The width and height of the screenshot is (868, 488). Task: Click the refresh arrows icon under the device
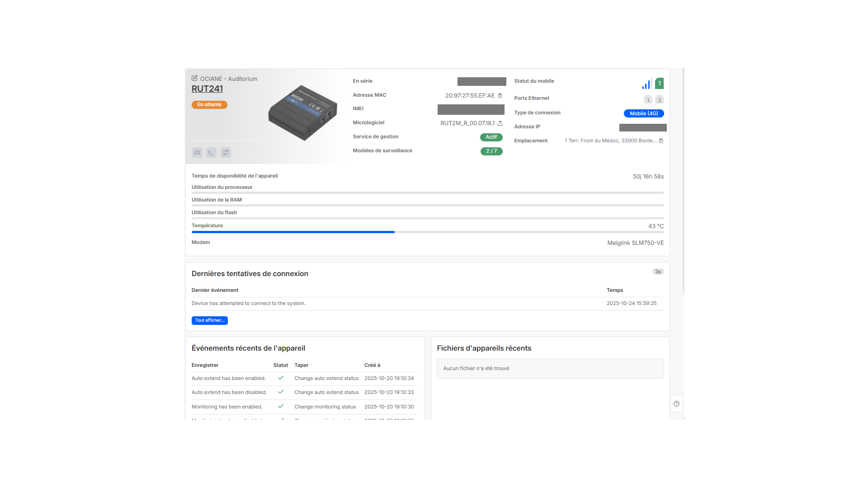tap(226, 153)
